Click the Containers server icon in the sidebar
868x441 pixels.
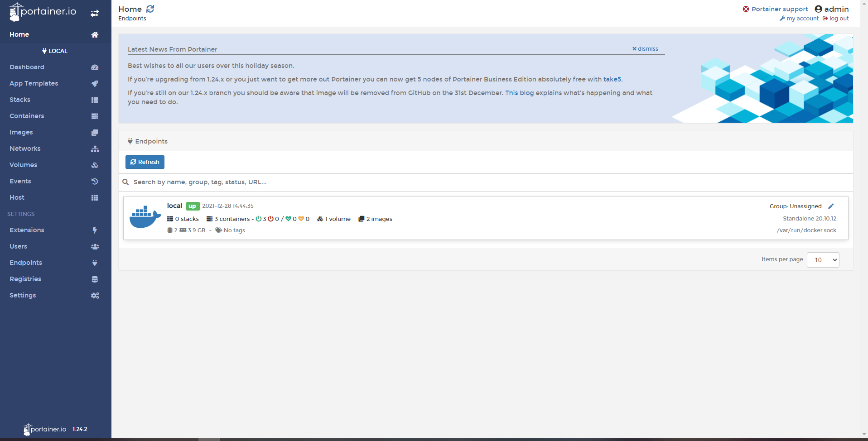point(95,116)
